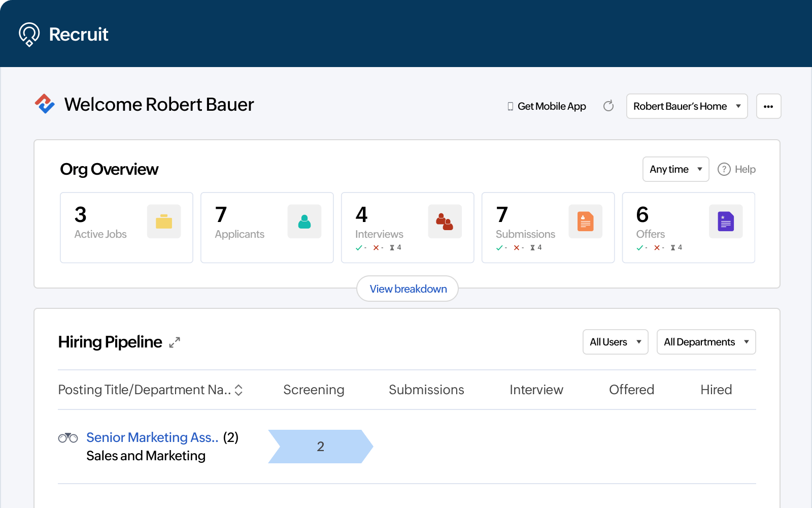Click the refresh icon near Get Mobile App

(608, 106)
